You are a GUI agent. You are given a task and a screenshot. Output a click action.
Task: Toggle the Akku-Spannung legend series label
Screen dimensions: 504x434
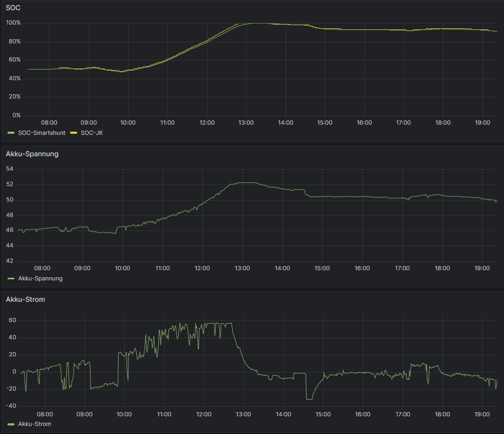[x=40, y=278]
